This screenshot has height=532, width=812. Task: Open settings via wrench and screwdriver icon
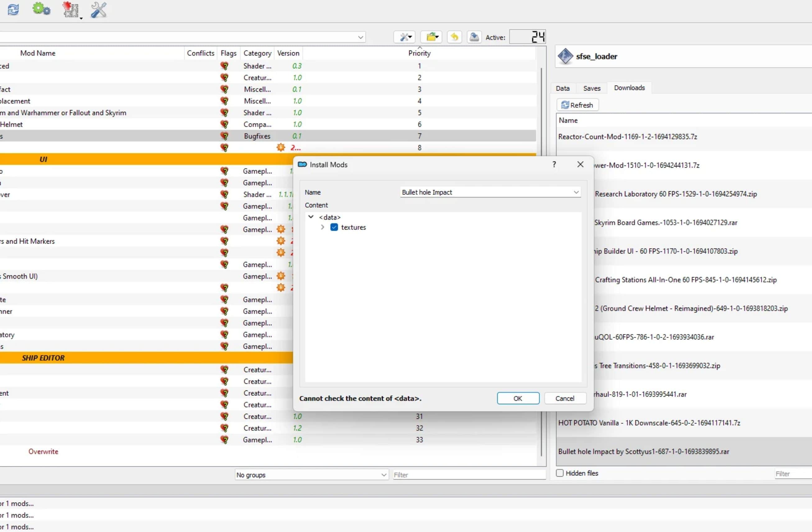coord(99,10)
